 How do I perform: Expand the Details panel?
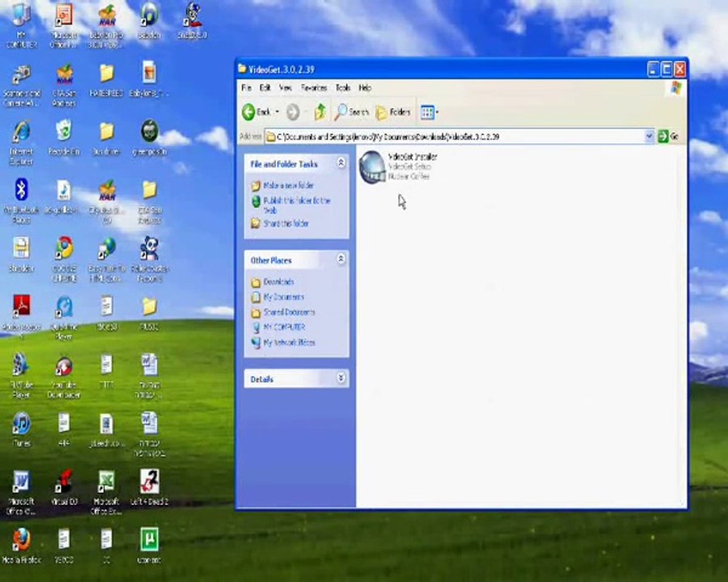[x=341, y=377]
